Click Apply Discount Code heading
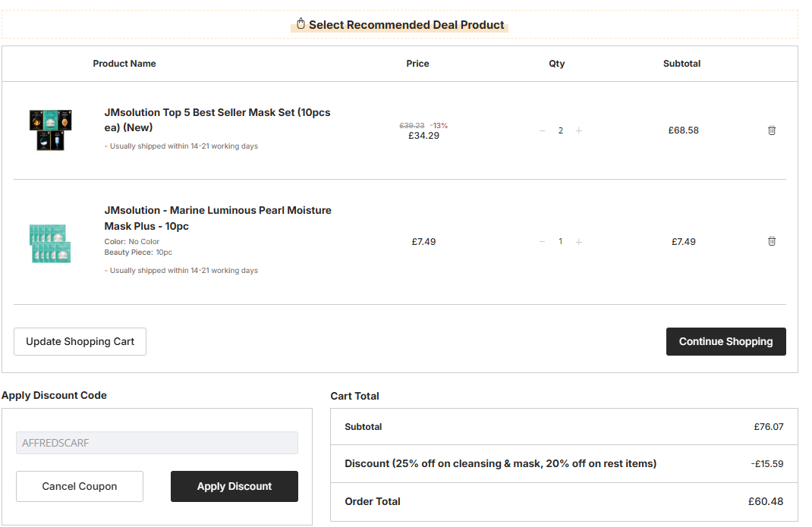812x527 pixels. click(x=54, y=396)
